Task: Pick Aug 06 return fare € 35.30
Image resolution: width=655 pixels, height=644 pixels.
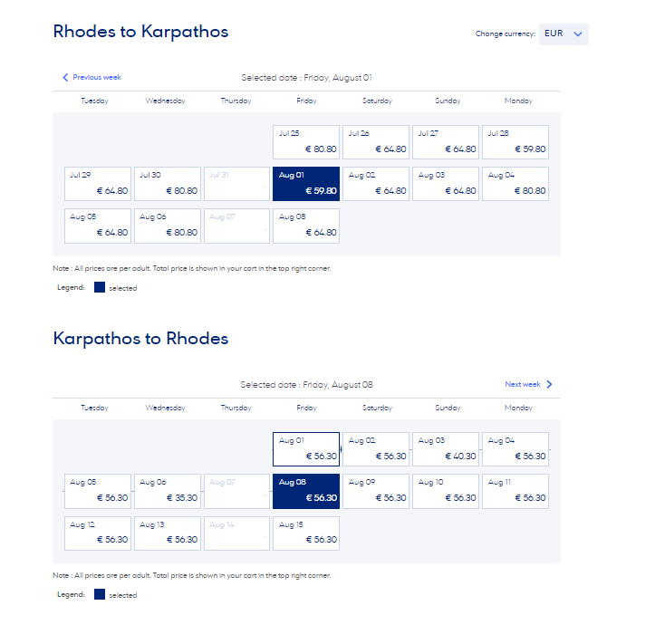Action: click(x=168, y=491)
